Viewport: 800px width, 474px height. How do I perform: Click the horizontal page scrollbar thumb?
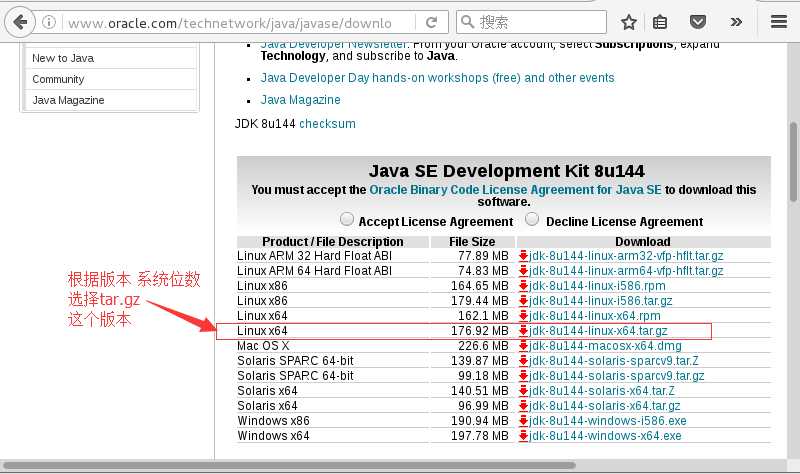[x=289, y=465]
